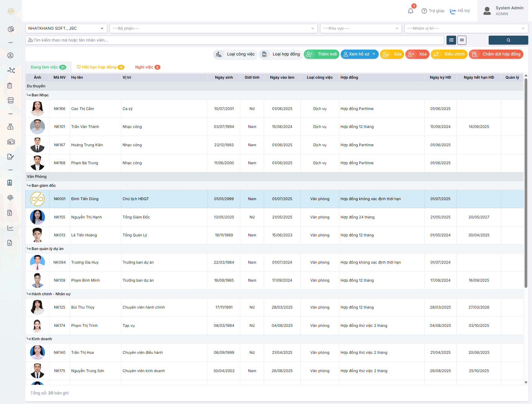
Task: Switch to grid view layout
Action: pos(462,40)
